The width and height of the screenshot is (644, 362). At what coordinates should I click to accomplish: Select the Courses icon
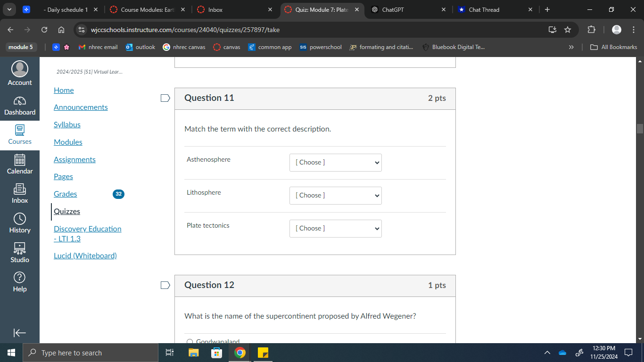(19, 134)
